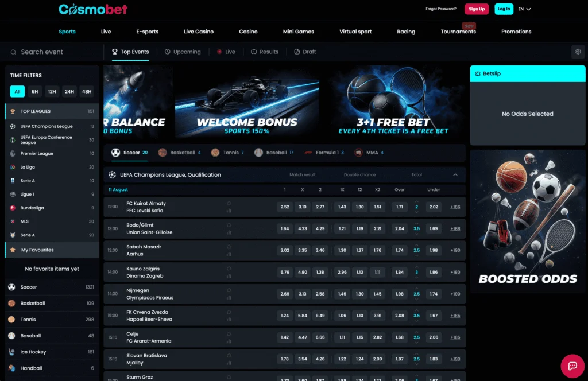
Task: Click the My Favourites star icon
Action: tap(13, 250)
